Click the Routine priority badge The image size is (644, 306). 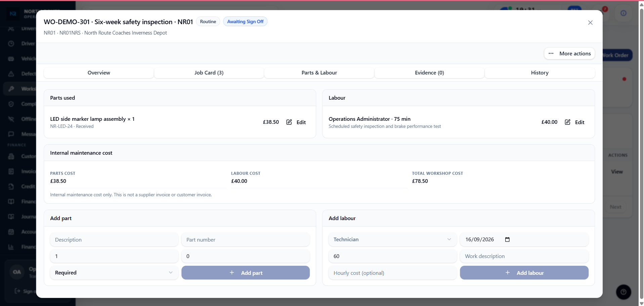tap(208, 21)
